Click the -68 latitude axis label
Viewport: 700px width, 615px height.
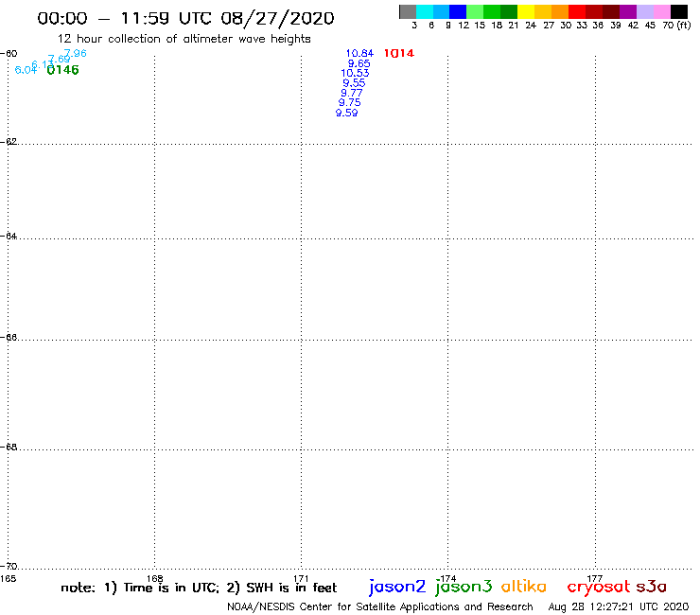(9, 448)
